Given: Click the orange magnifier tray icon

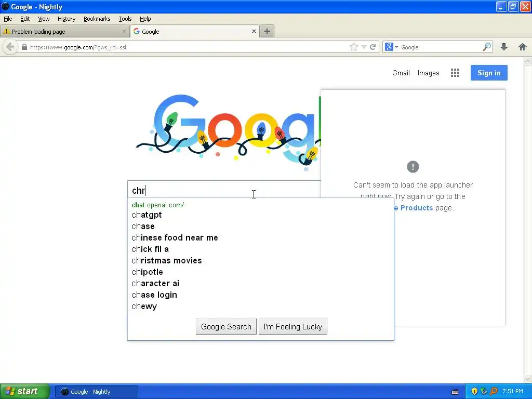Looking at the screenshot, I should pyautogui.click(x=494, y=392).
